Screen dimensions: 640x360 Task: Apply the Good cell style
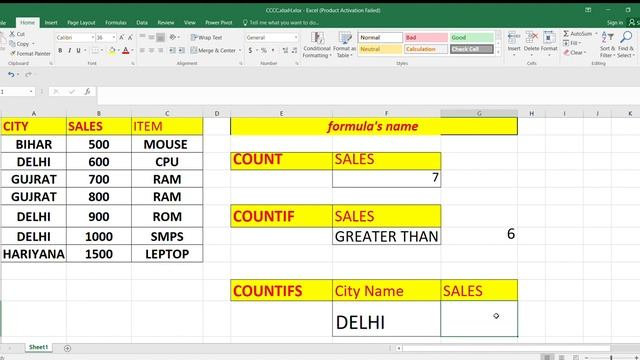(x=472, y=38)
